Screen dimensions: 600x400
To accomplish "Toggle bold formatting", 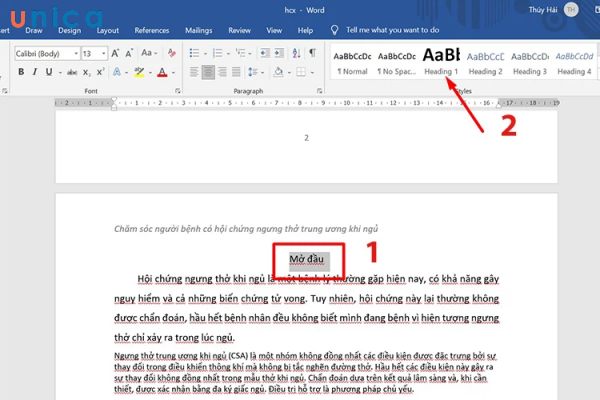I will (x=21, y=72).
